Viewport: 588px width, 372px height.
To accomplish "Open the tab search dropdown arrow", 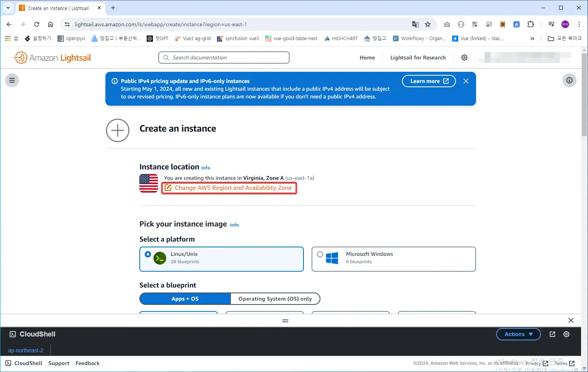I will [8, 8].
